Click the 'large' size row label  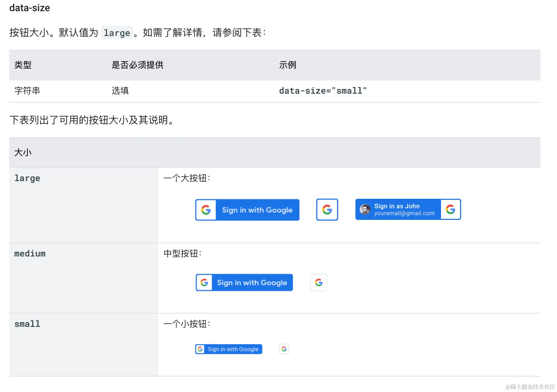[27, 178]
